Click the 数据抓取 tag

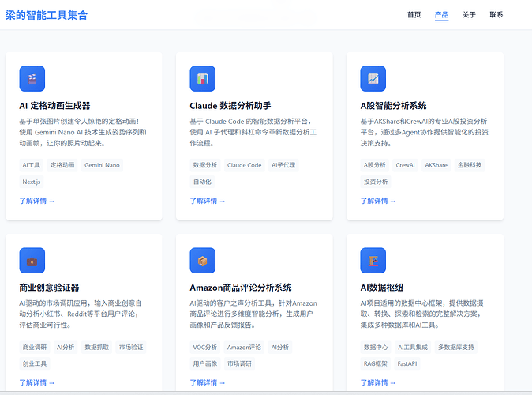(97, 347)
